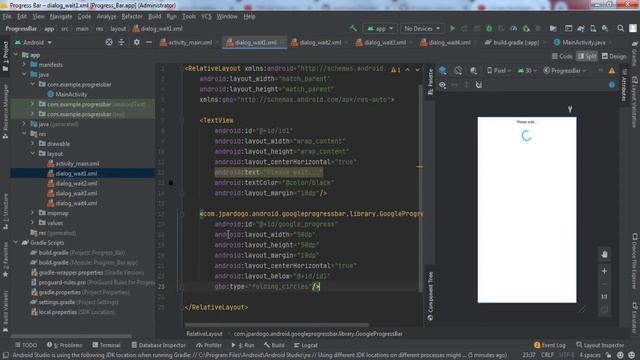
Task: Select MainActivity in project tree
Action: [x=71, y=94]
